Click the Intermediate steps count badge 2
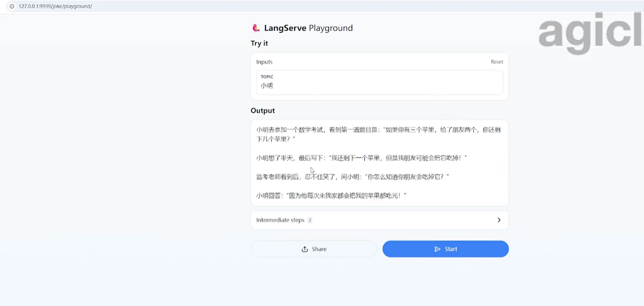This screenshot has height=306, width=644. (310, 220)
